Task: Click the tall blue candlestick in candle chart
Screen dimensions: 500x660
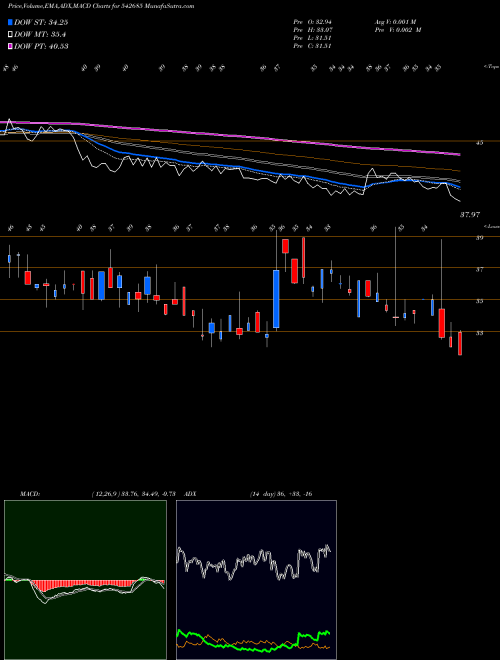Action: (x=276, y=299)
